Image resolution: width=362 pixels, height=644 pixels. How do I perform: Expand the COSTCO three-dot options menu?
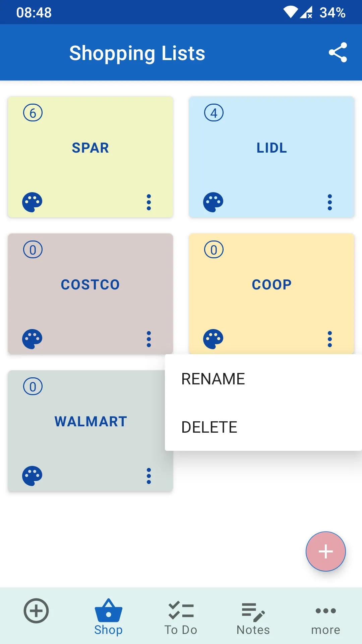[x=149, y=339]
